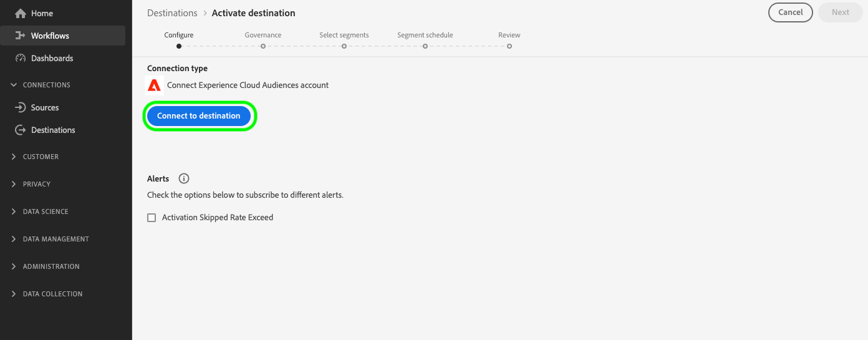Image resolution: width=868 pixels, height=340 pixels.
Task: Click the Cancel button
Action: click(791, 12)
